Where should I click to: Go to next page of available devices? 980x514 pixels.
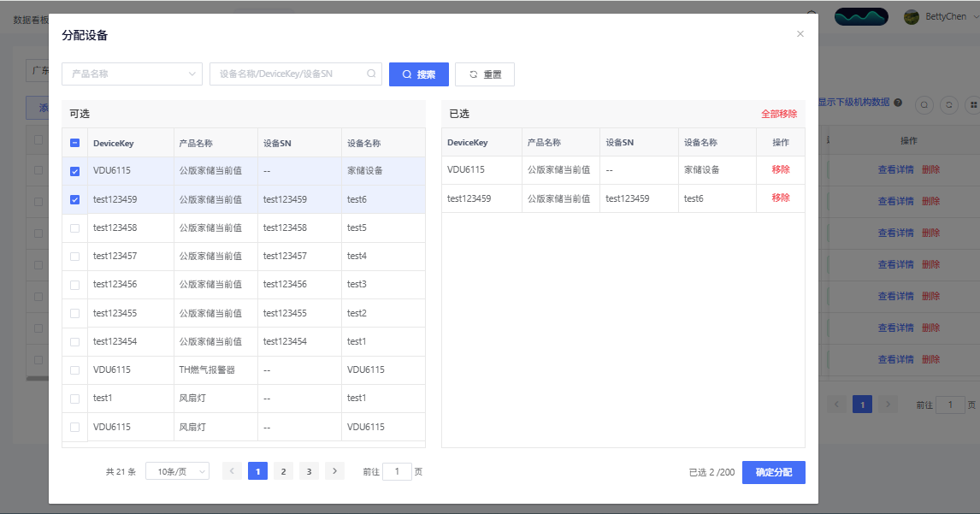point(334,471)
